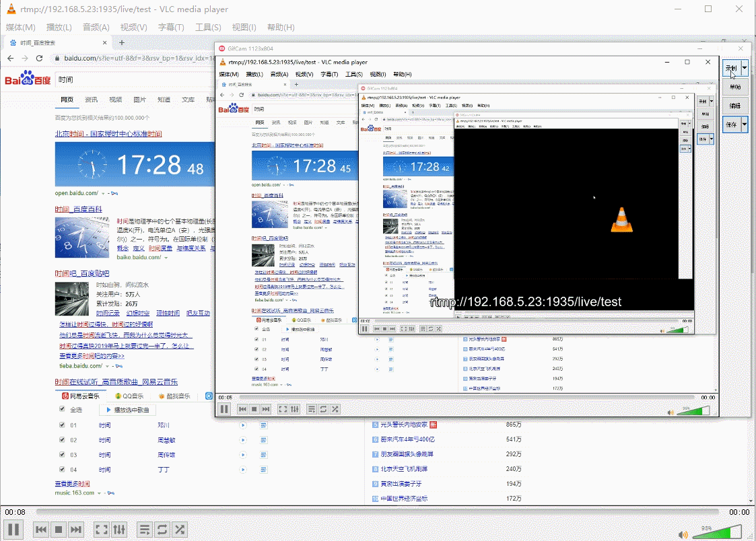This screenshot has height=541, width=756.
Task: Open the 视图(I) menu in outer VLC
Action: tap(244, 28)
